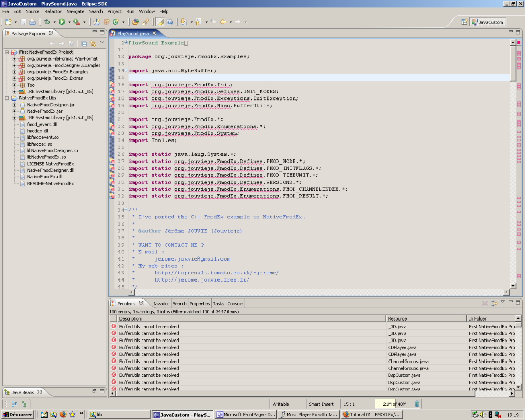
Task: Click the Print toolbar icon
Action: click(32, 22)
